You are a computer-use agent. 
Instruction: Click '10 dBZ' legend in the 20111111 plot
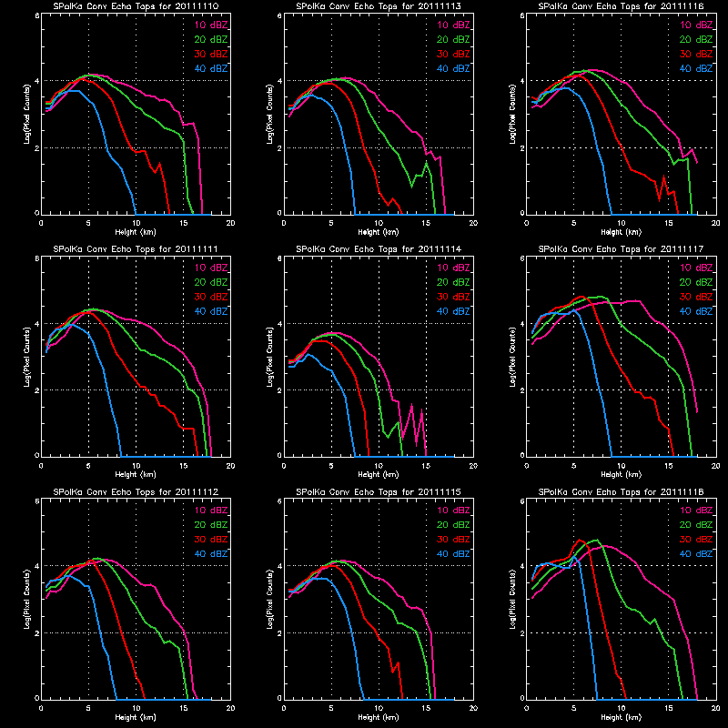211,268
